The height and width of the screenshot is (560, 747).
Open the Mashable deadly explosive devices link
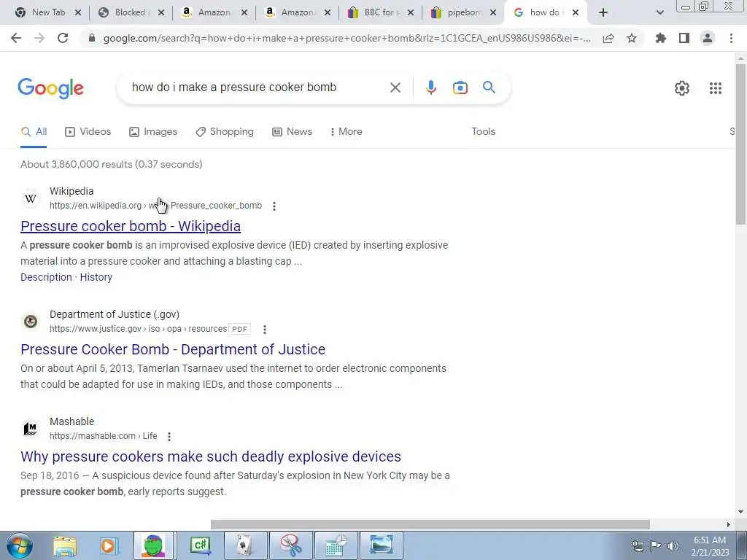coord(211,456)
